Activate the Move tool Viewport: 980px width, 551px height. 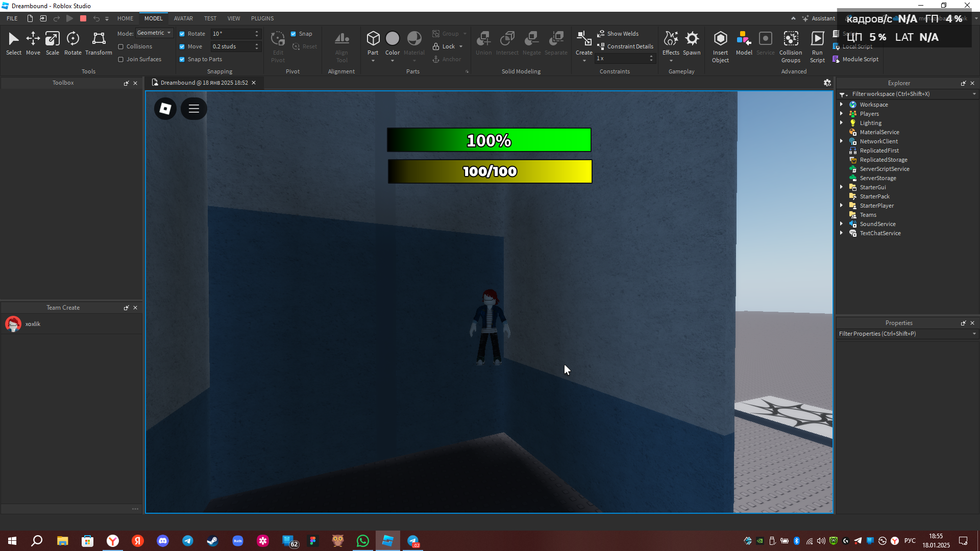click(33, 43)
